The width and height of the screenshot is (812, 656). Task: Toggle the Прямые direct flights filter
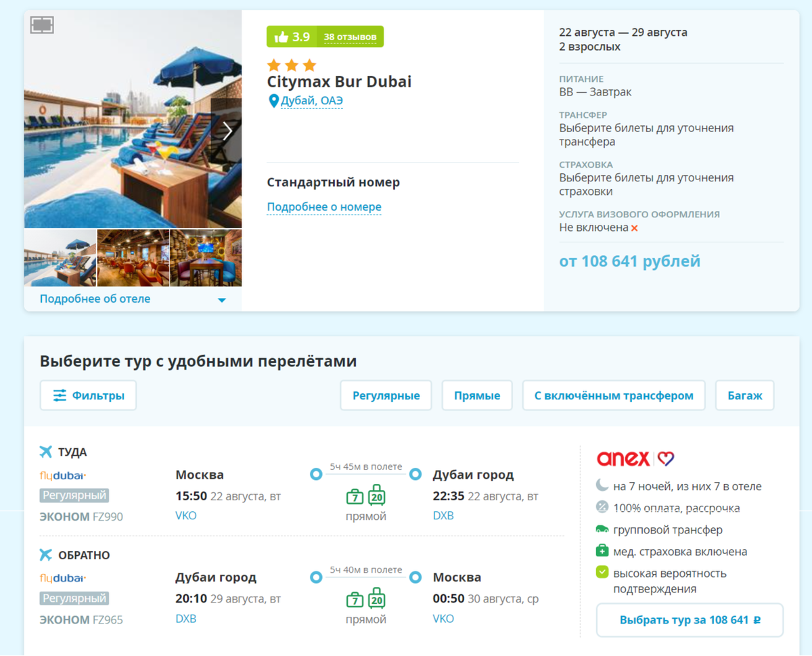(x=477, y=395)
